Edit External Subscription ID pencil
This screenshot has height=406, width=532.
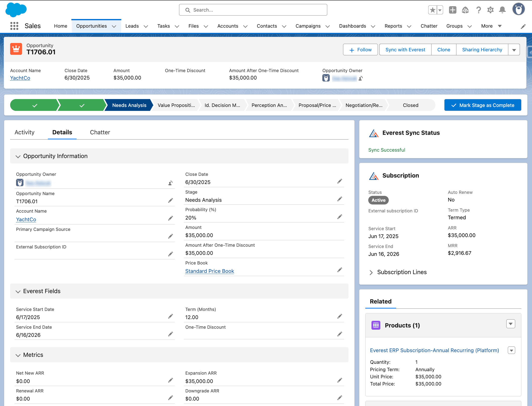click(170, 254)
